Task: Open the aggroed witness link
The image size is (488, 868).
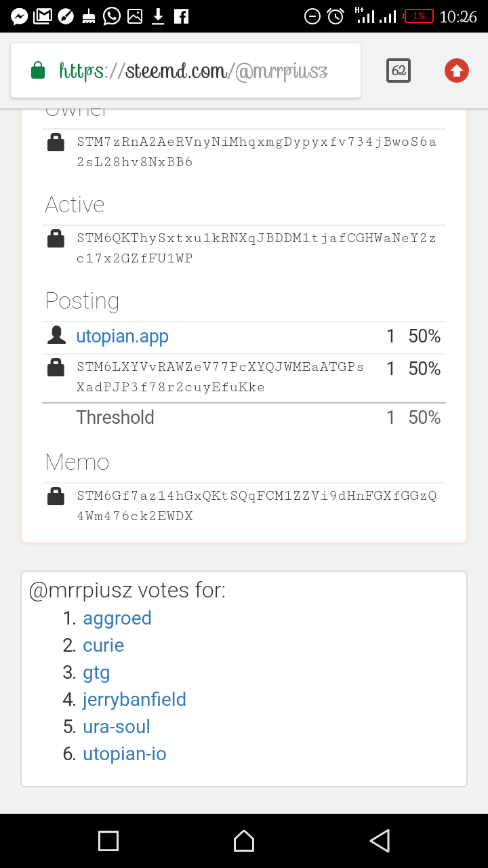Action: click(x=117, y=618)
